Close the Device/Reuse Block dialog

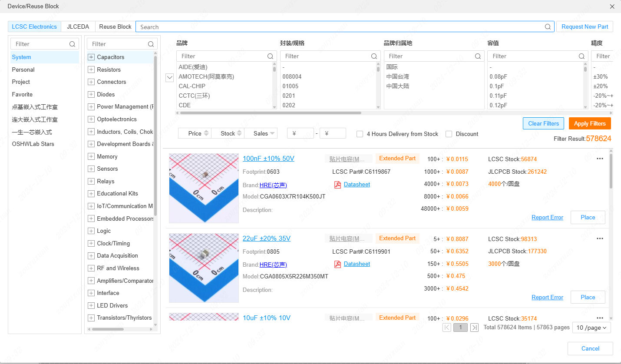[612, 7]
